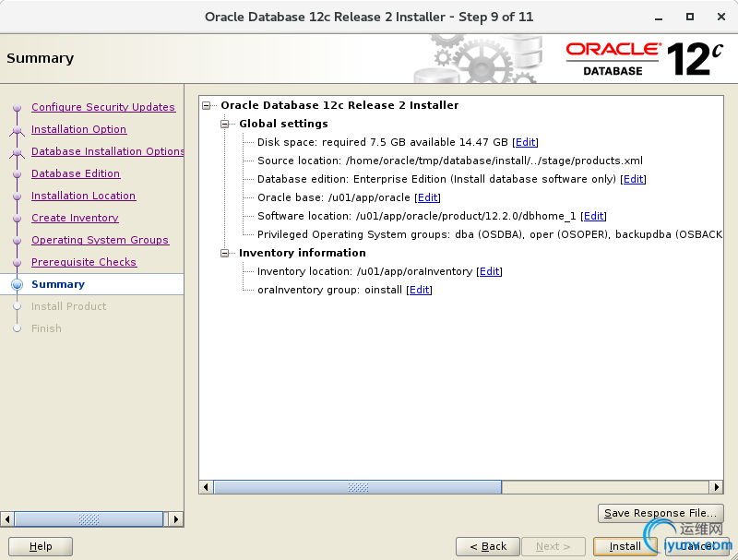Open the Configure Security Updates step
738x560 pixels.
pyautogui.click(x=103, y=107)
